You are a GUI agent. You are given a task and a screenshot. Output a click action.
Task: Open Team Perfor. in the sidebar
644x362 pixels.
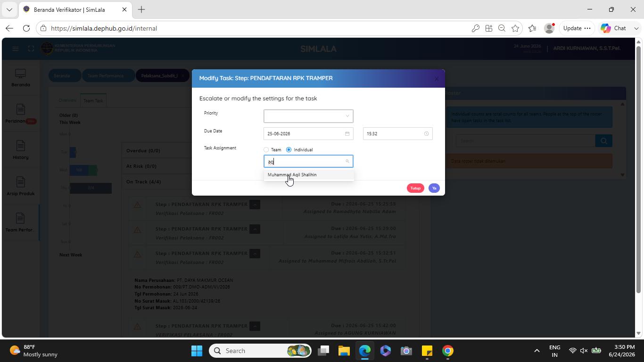(20, 223)
